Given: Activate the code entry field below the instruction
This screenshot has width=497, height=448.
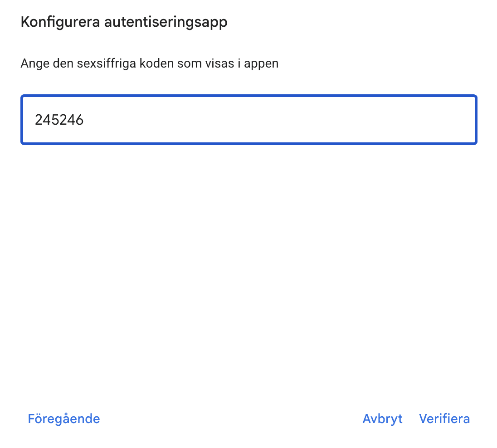Looking at the screenshot, I should [249, 120].
